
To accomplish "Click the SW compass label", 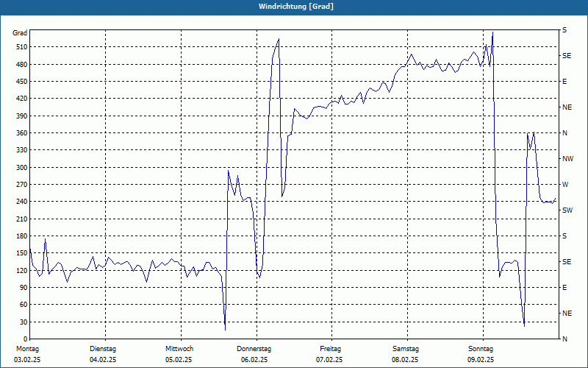I will click(x=567, y=210).
